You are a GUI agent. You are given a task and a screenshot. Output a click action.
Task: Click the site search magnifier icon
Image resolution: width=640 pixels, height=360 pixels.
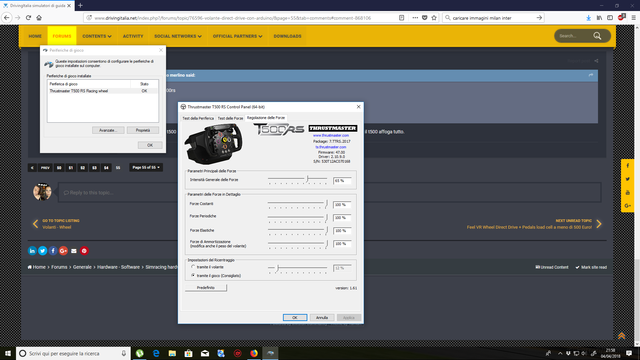(597, 36)
